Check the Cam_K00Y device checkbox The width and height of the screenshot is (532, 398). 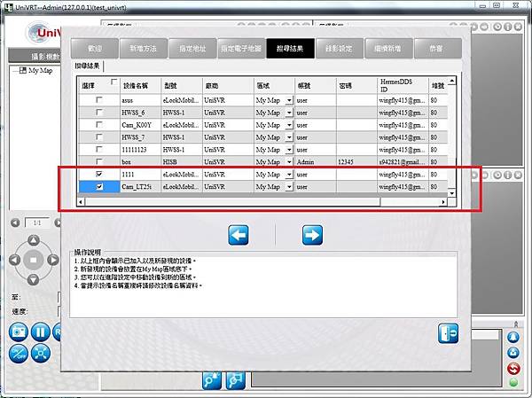pyautogui.click(x=99, y=124)
